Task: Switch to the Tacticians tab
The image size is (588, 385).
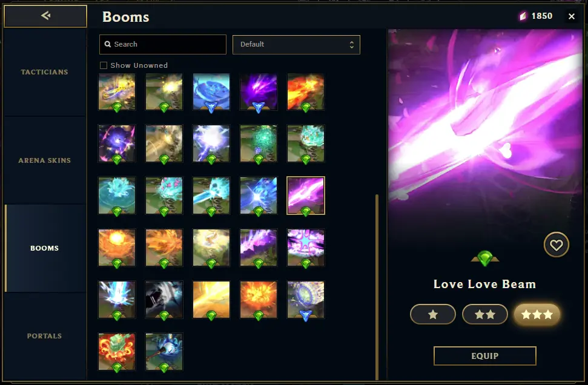Action: [45, 72]
